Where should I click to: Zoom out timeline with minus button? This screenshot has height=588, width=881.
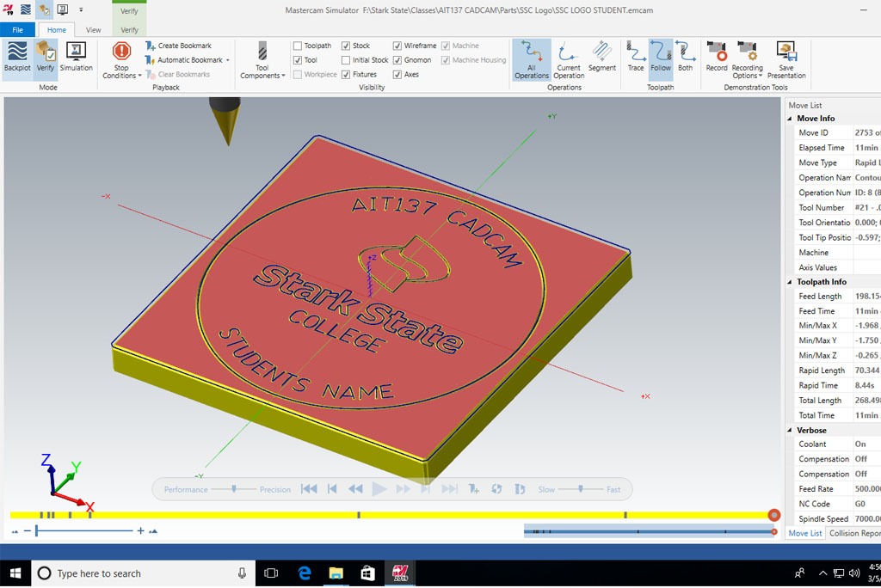click(27, 530)
